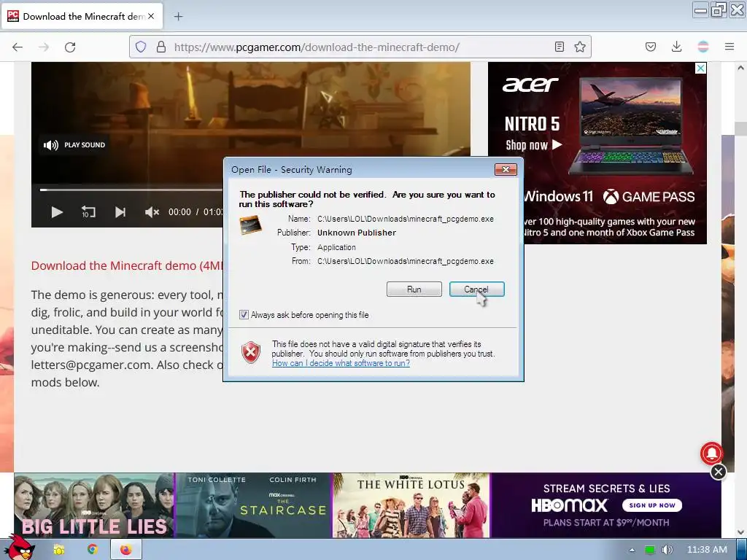The width and height of the screenshot is (747, 560).
Task: Close the "Download the Minecraft demo" tab
Action: click(151, 16)
